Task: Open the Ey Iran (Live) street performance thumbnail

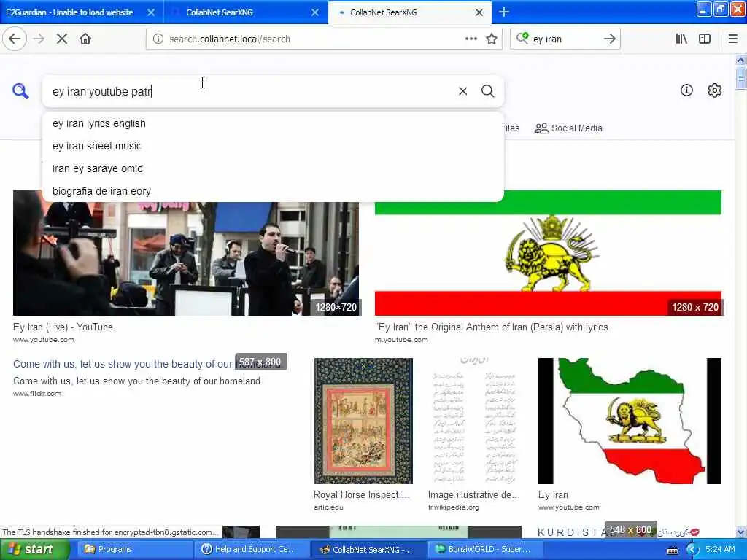Action: pyautogui.click(x=187, y=259)
